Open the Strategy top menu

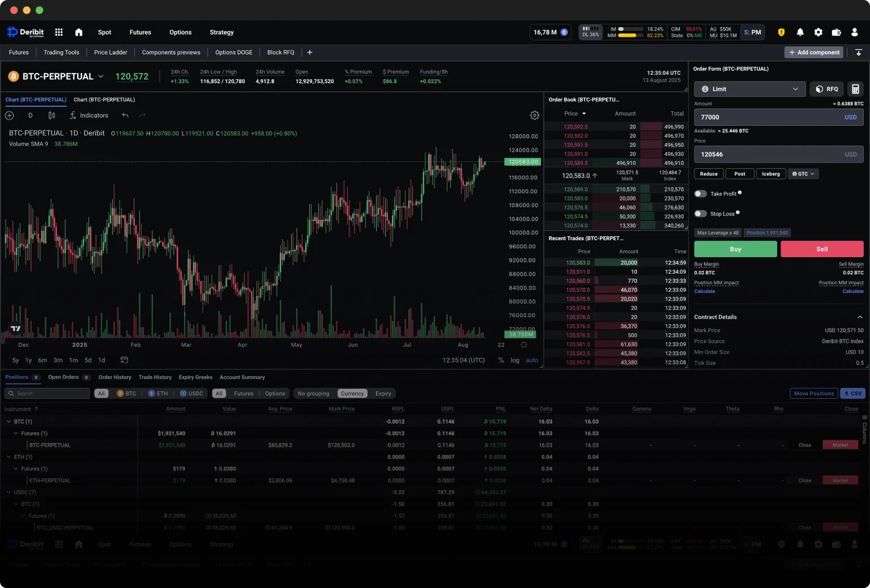221,32
